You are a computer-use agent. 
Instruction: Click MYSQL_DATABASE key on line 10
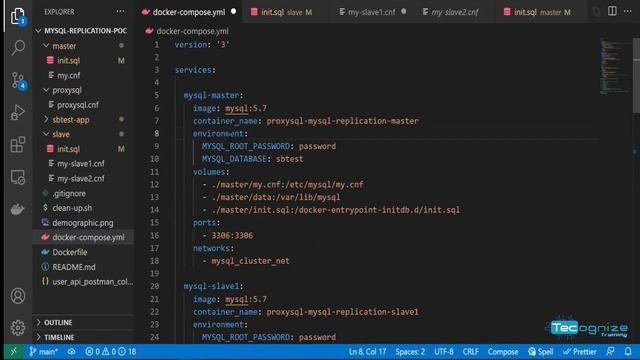(234, 159)
